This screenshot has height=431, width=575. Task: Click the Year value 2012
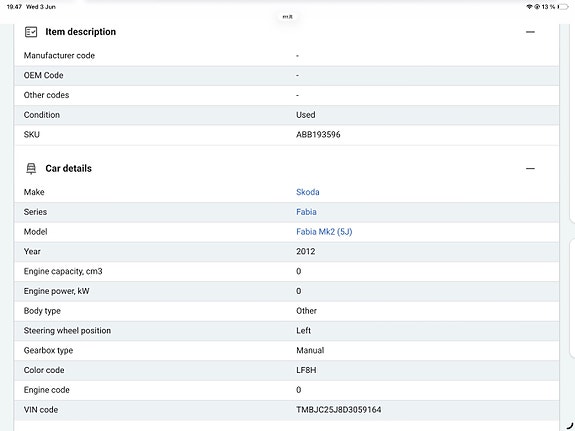[x=305, y=252]
